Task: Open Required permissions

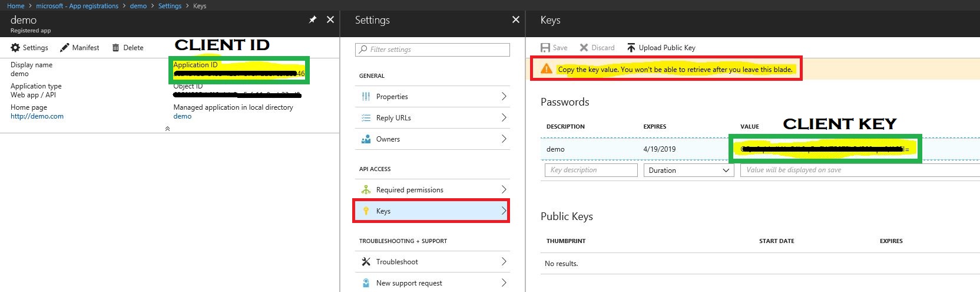Action: pyautogui.click(x=409, y=190)
